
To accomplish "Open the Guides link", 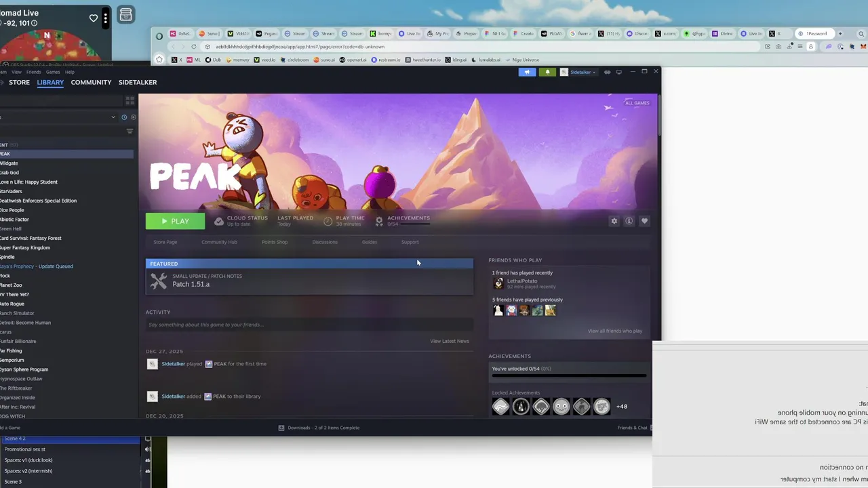I will pyautogui.click(x=370, y=242).
